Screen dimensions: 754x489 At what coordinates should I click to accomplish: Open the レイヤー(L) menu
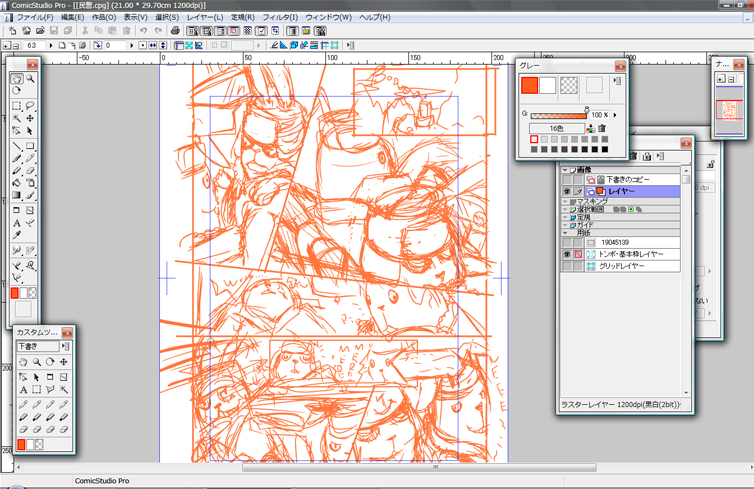pos(205,18)
